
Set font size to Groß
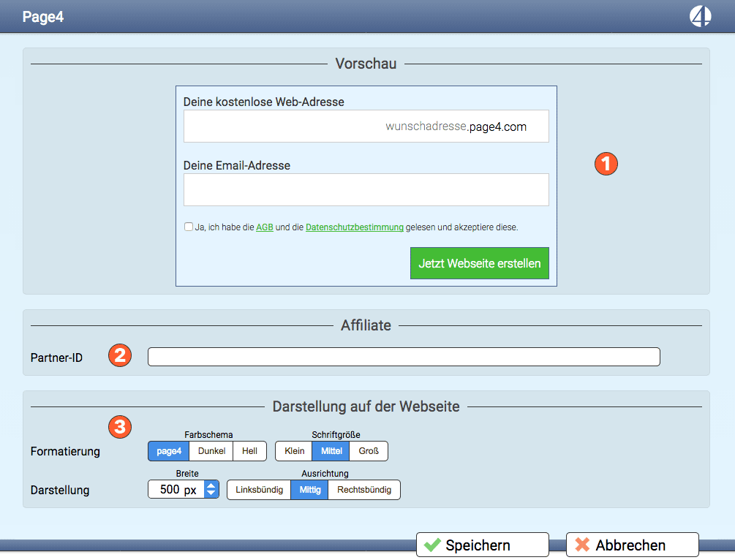click(x=369, y=451)
